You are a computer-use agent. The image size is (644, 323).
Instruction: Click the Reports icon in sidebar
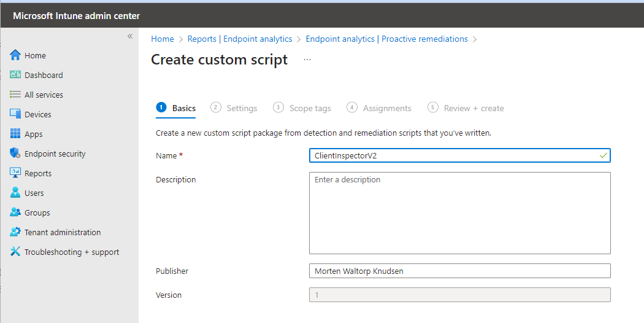pos(15,173)
